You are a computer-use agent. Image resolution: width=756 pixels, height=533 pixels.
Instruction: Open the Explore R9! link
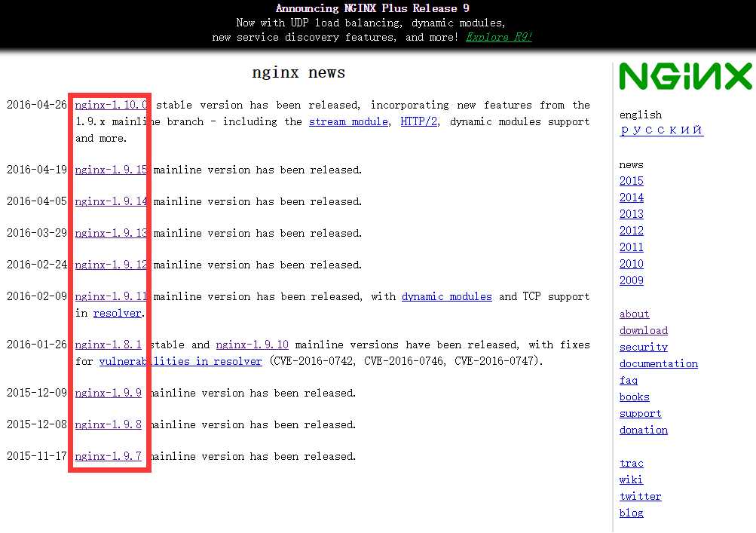498,37
